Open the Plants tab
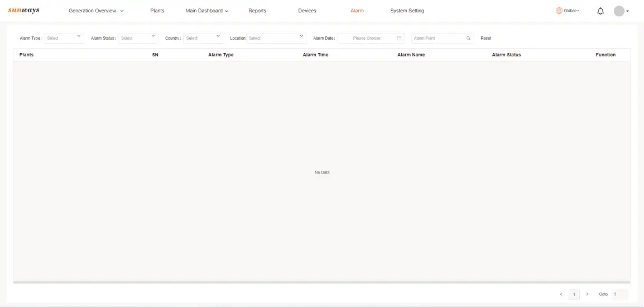The height and width of the screenshot is (307, 644). 157,11
